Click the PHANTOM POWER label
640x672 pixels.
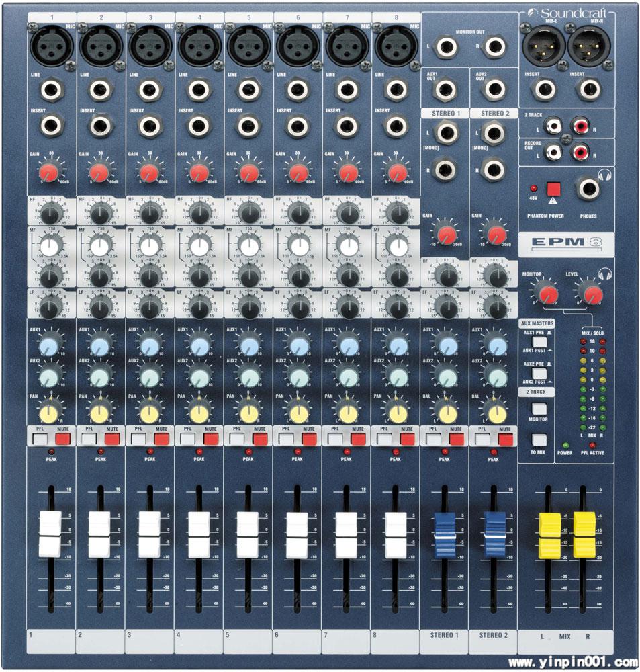click(x=545, y=216)
